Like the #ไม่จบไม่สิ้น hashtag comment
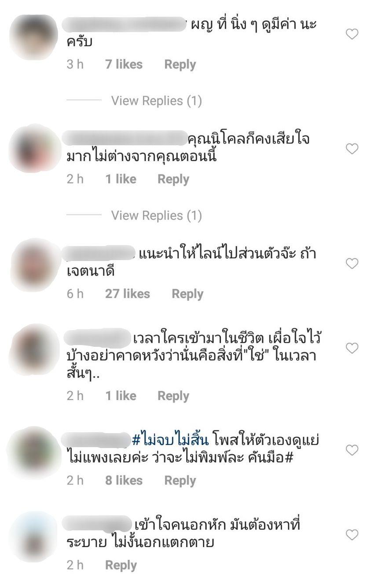This screenshot has height=588, width=382. click(352, 450)
